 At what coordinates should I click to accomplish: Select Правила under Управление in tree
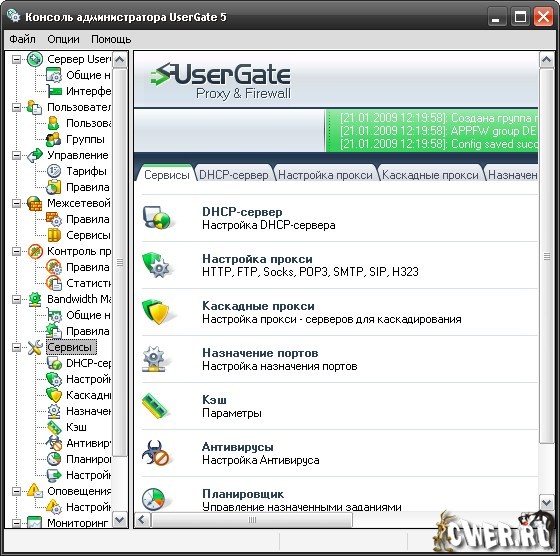[x=88, y=187]
